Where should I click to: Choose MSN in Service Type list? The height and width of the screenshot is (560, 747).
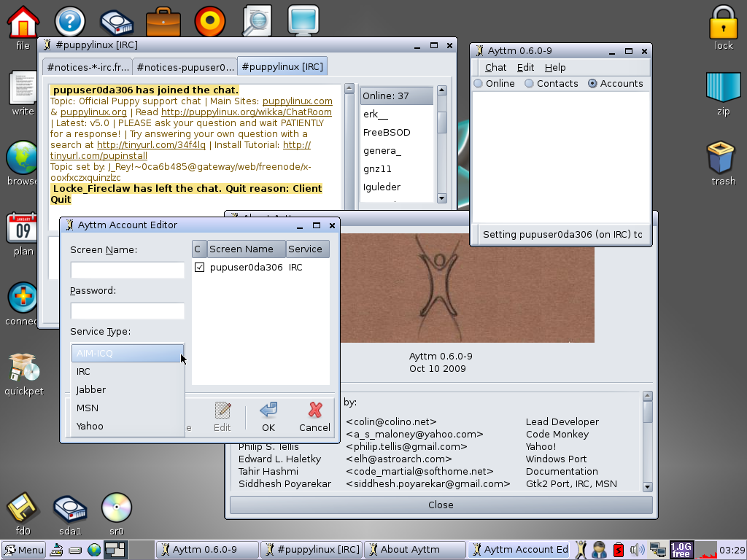coord(128,408)
